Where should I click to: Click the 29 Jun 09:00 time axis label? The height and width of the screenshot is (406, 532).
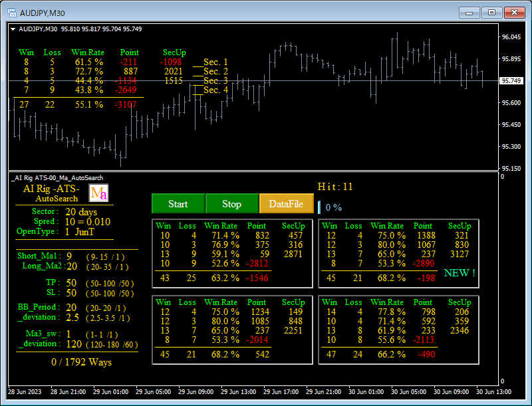point(196,392)
